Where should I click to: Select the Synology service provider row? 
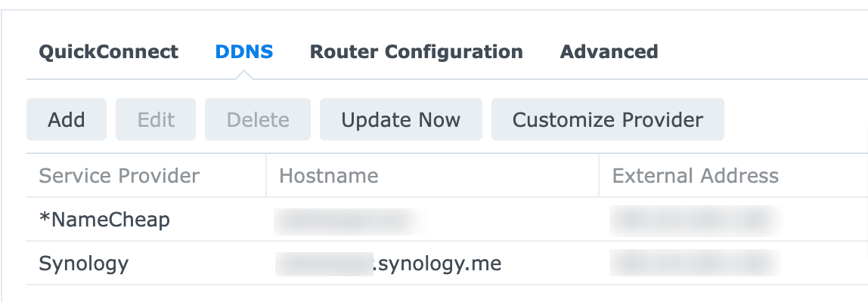coord(84,263)
